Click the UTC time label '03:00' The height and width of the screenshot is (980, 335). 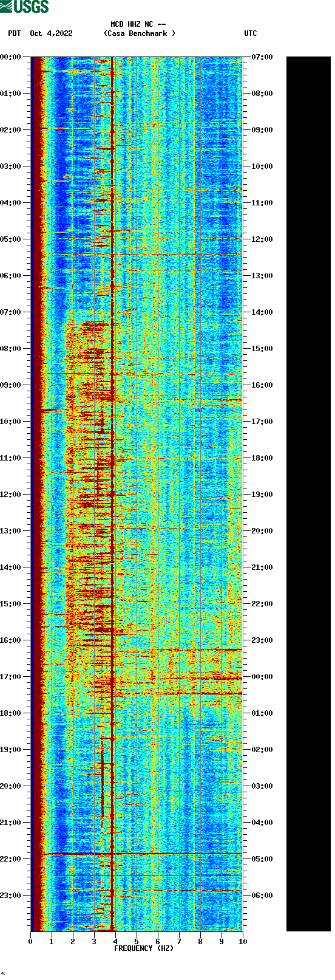tap(262, 786)
